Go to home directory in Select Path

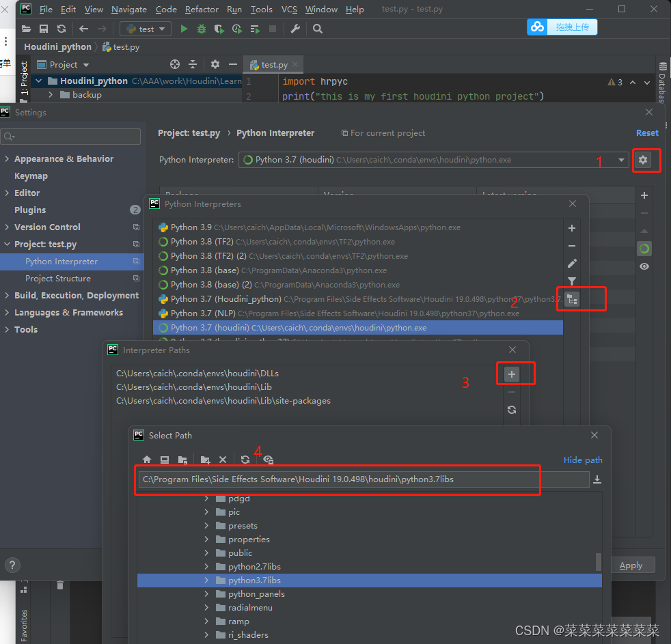[x=147, y=460]
